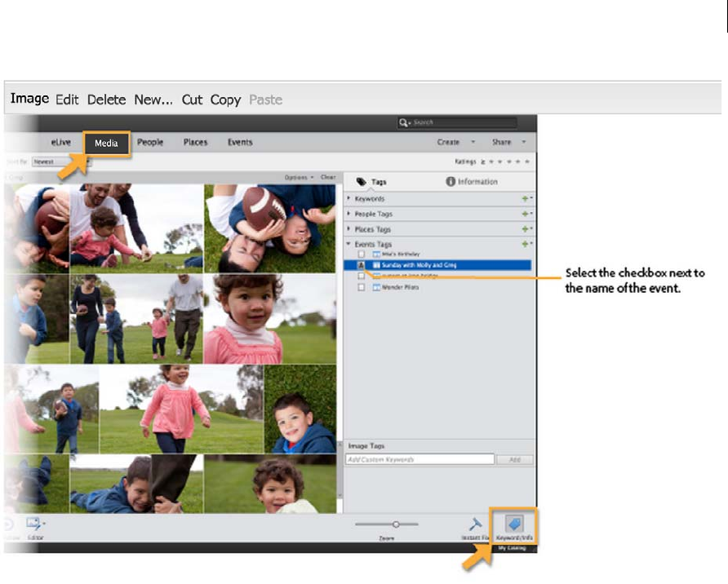The width and height of the screenshot is (728, 584).
Task: Open the Editor button
Action: [x=33, y=528]
